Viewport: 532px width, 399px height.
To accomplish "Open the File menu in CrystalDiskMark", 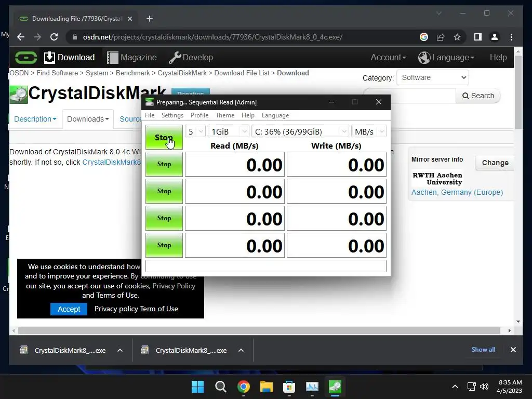I will pyautogui.click(x=150, y=115).
